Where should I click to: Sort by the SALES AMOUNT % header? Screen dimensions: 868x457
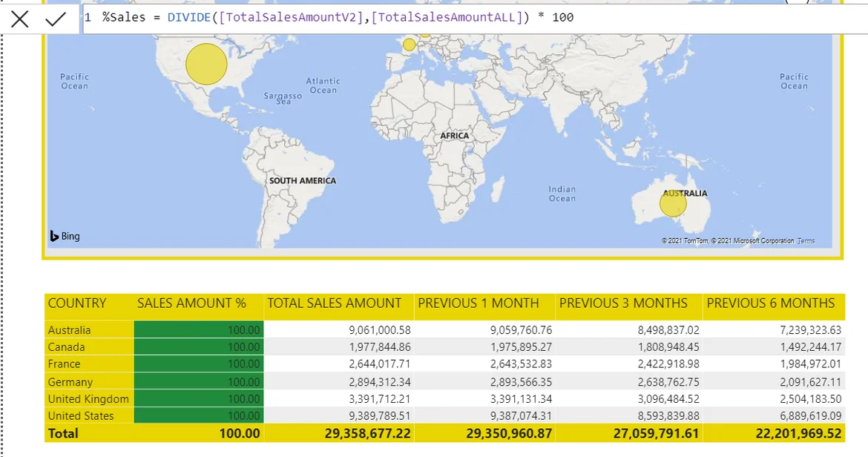pos(191,303)
